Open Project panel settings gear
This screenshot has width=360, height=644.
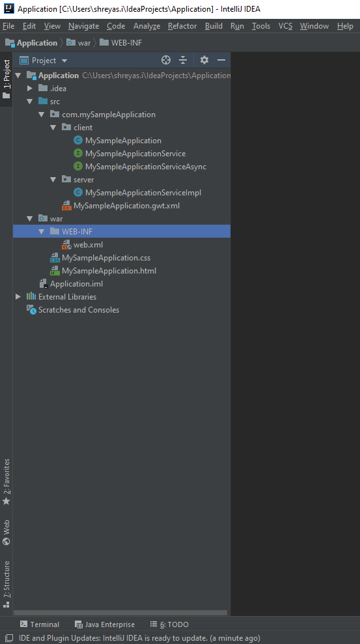[x=204, y=61]
